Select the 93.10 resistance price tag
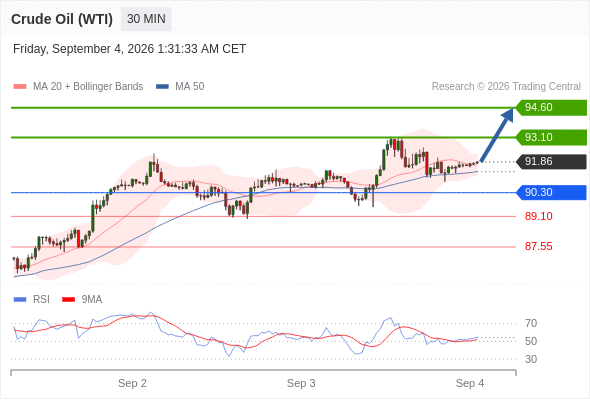Screen dimensions: 590x400 (551, 137)
